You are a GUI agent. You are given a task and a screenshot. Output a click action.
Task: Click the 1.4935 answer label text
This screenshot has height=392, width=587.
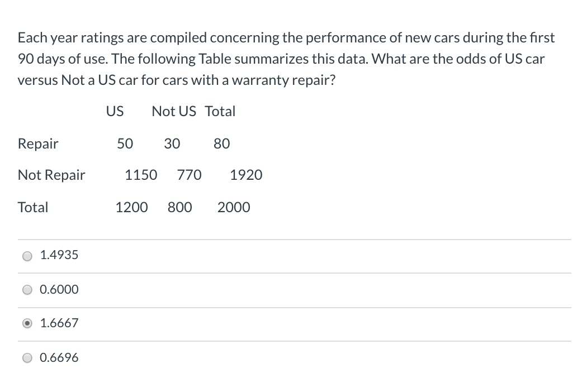[60, 255]
